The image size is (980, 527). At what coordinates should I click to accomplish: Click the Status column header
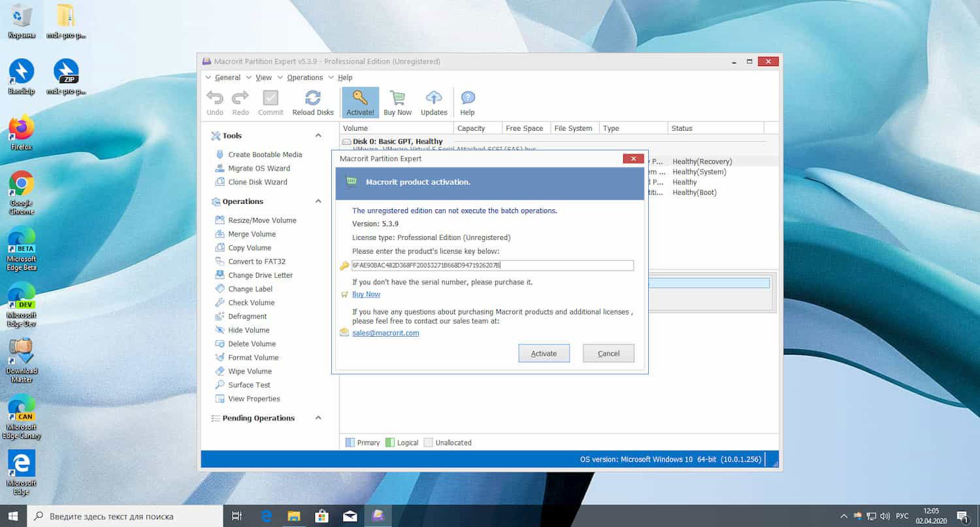click(715, 128)
